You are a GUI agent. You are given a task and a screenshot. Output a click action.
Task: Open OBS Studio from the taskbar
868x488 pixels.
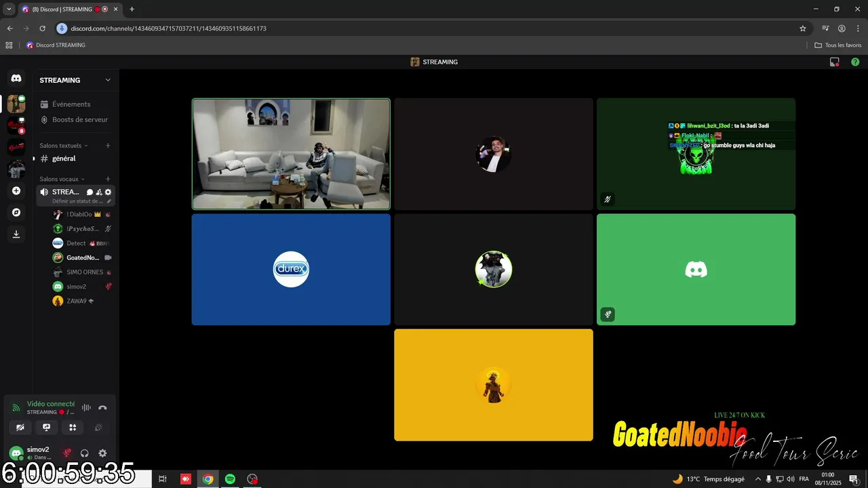click(x=252, y=479)
